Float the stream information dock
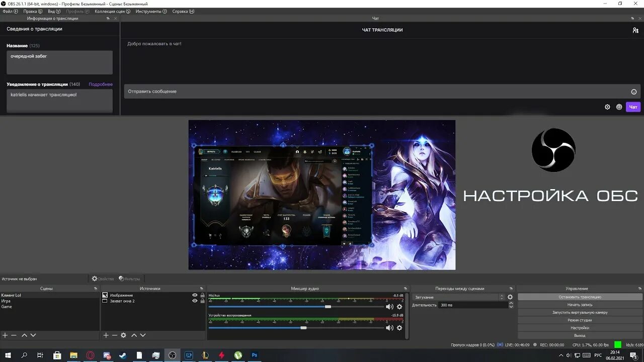 pyautogui.click(x=108, y=19)
